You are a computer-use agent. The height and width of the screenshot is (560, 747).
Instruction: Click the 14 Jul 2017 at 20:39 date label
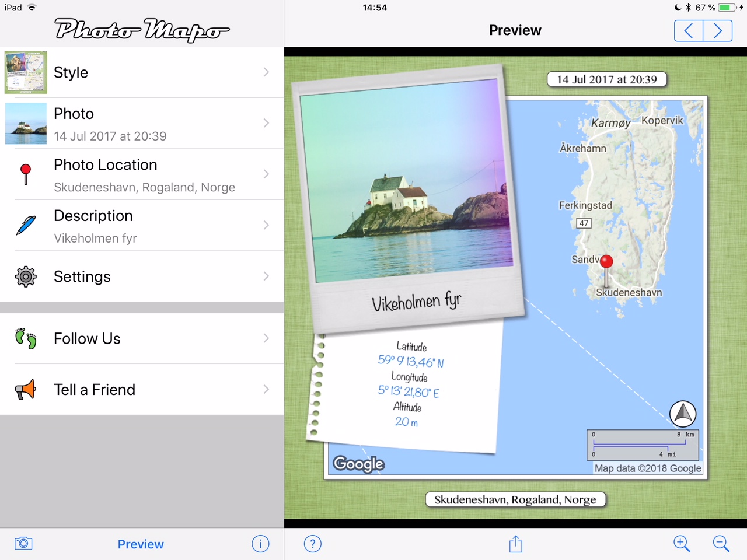(607, 79)
